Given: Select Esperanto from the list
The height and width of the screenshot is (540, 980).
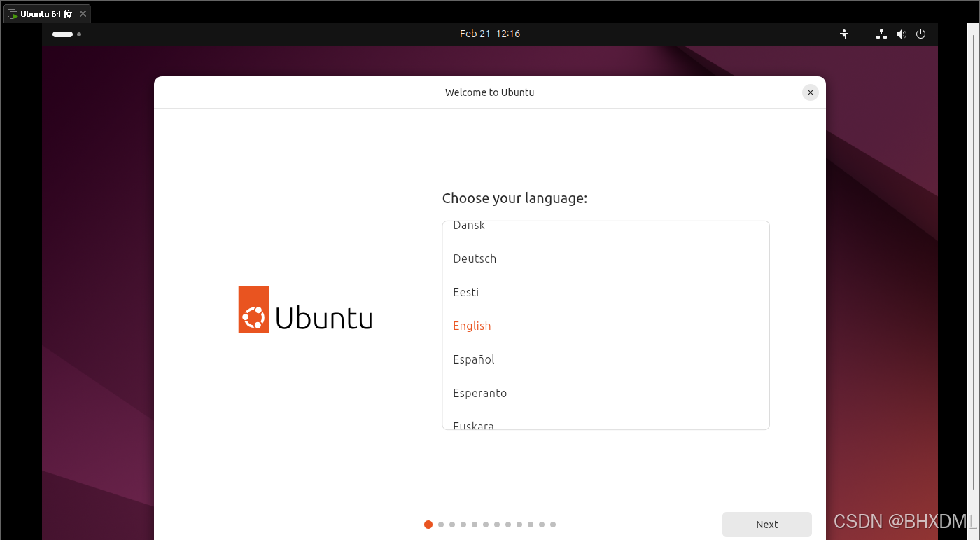Looking at the screenshot, I should (x=605, y=393).
